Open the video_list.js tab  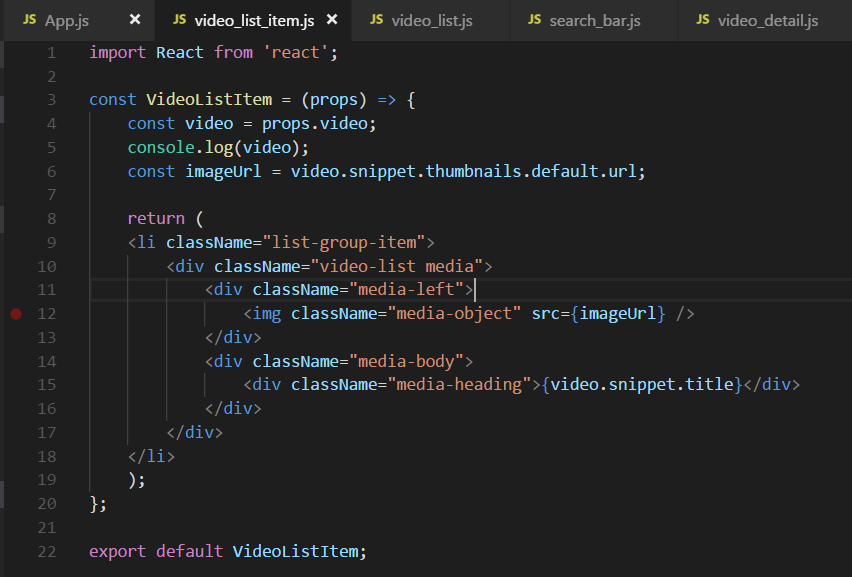[x=432, y=21]
